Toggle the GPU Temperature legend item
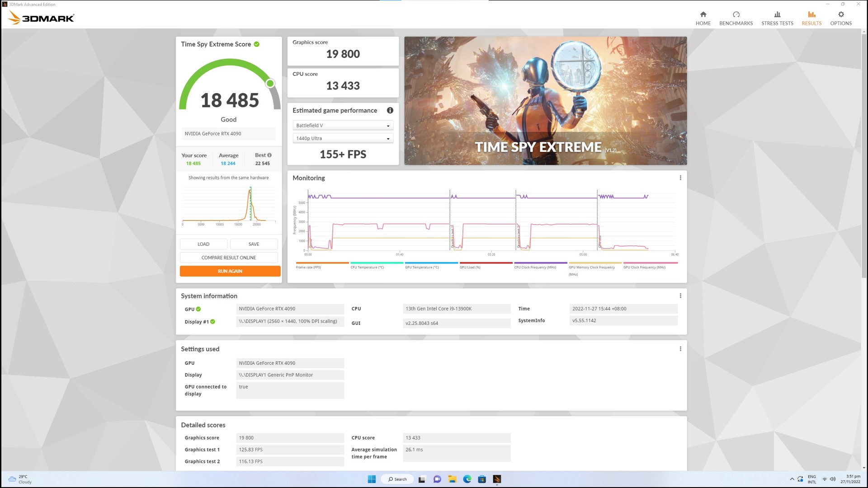The height and width of the screenshot is (488, 868). [x=431, y=266]
